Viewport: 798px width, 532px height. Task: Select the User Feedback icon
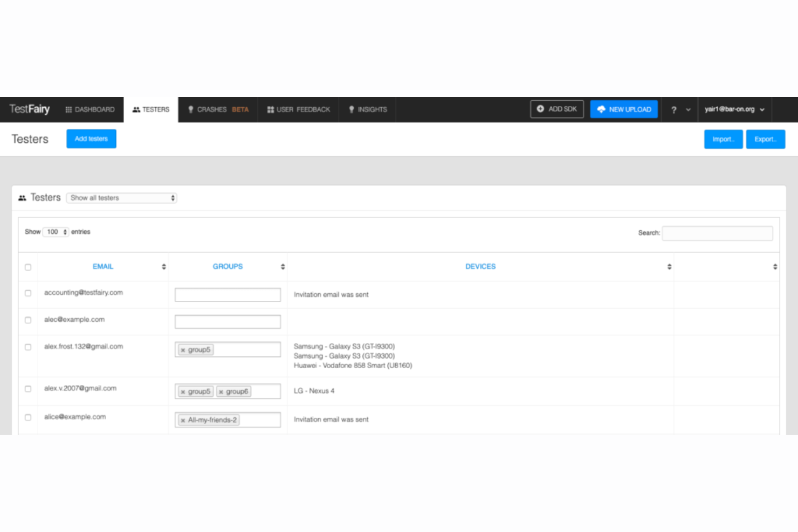[x=270, y=109]
